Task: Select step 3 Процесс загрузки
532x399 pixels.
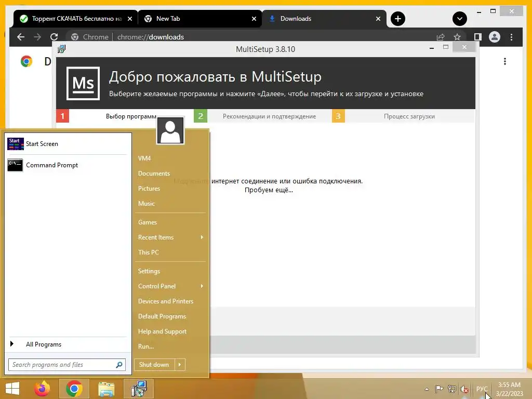Action: click(x=403, y=116)
